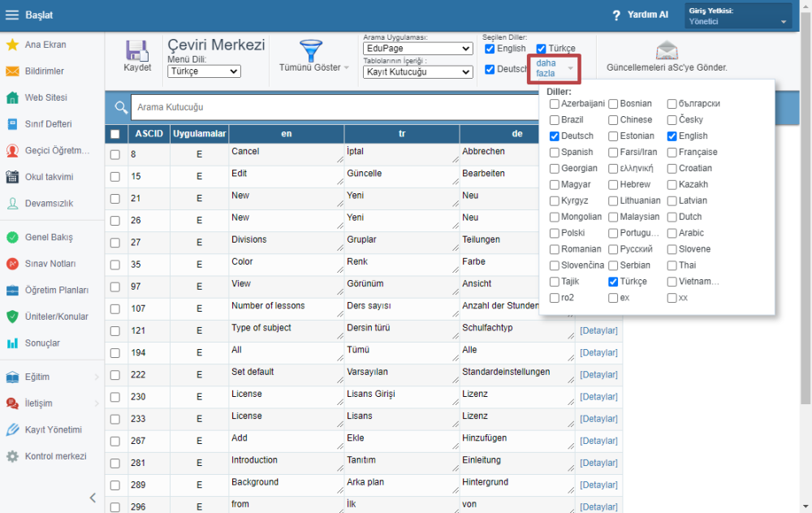Open Üniteler/Konular shield icon
This screenshot has height=513, width=812.
click(12, 317)
